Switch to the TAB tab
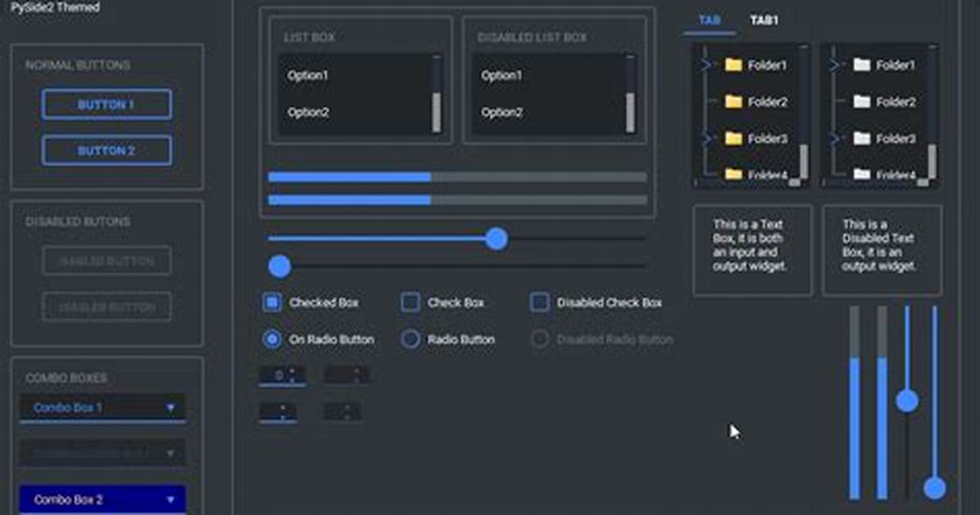This screenshot has height=515, width=980. click(710, 21)
